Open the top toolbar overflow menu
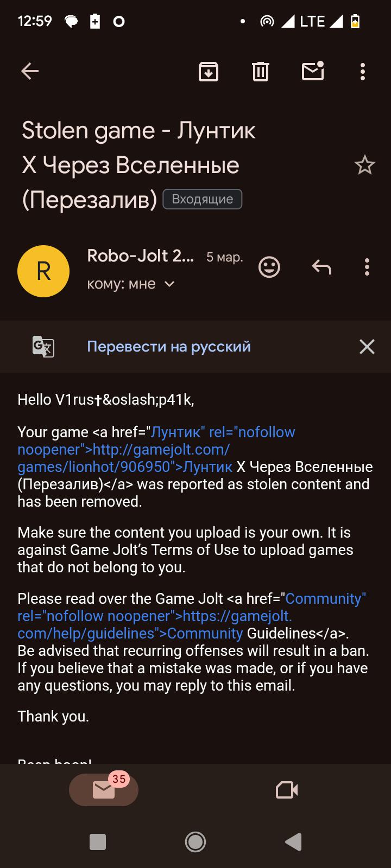Screen dimensions: 391x868 click(363, 72)
